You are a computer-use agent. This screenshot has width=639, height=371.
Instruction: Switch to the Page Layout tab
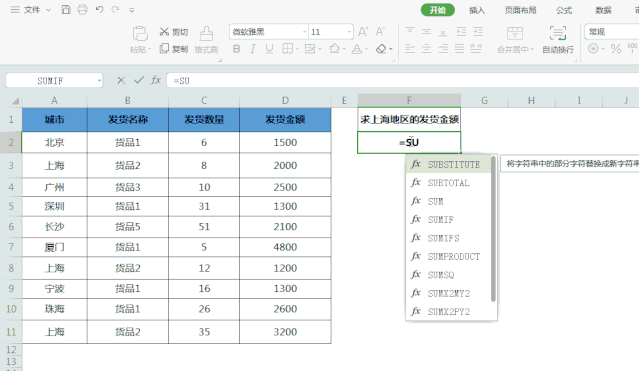click(520, 10)
